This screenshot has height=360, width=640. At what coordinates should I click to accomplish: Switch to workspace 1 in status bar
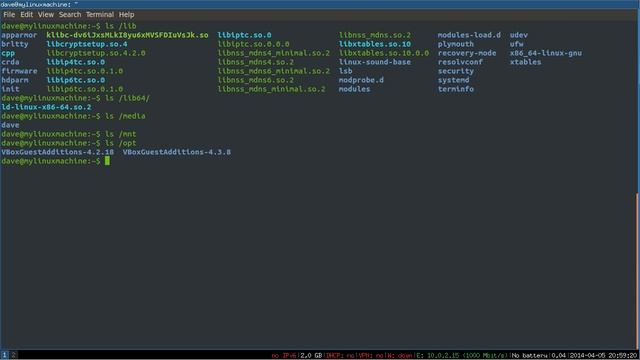pos(4,355)
